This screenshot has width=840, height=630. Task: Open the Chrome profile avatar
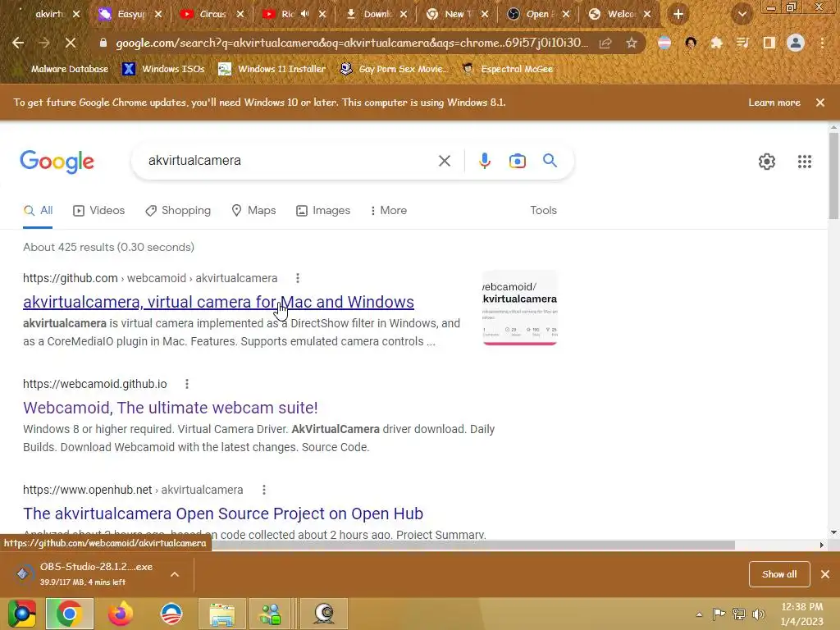pyautogui.click(x=796, y=43)
